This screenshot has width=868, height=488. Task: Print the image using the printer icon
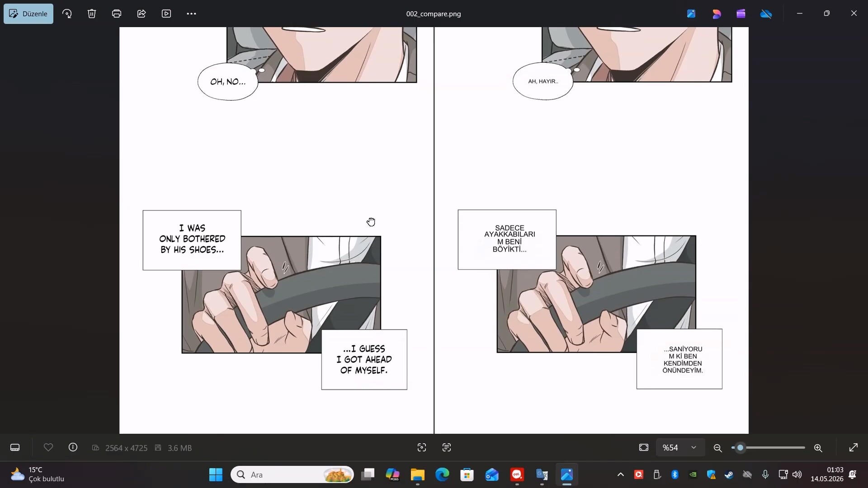point(117,14)
